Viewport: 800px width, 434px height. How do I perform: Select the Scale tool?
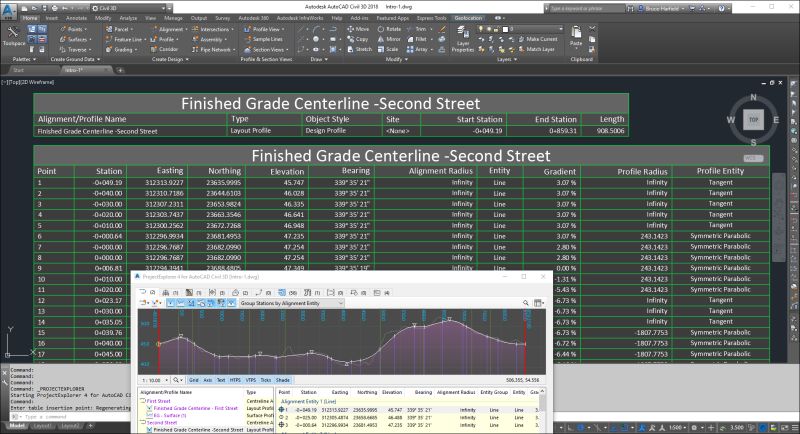click(x=388, y=49)
